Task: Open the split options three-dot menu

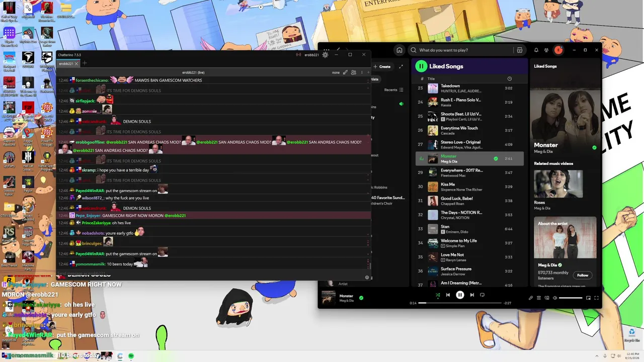Action: (x=362, y=72)
